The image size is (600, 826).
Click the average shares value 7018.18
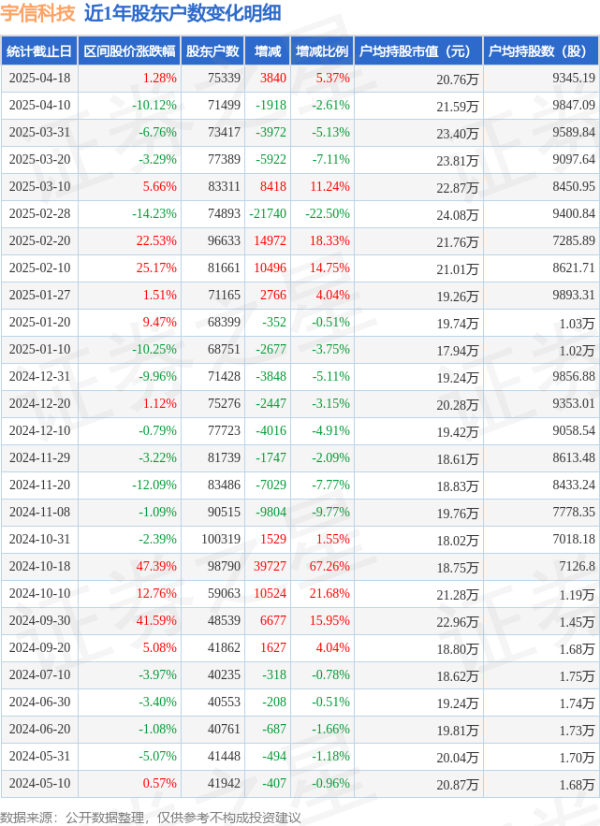[x=574, y=539]
